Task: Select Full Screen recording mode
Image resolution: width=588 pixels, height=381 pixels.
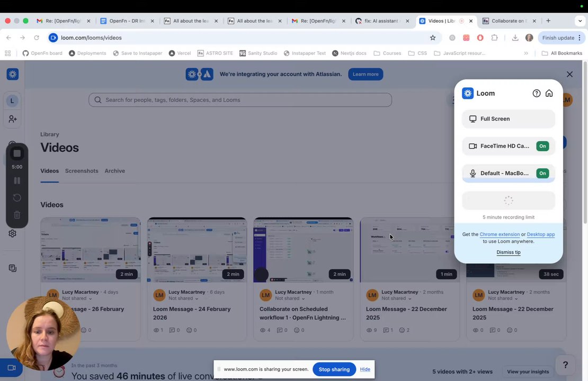Action: click(508, 119)
